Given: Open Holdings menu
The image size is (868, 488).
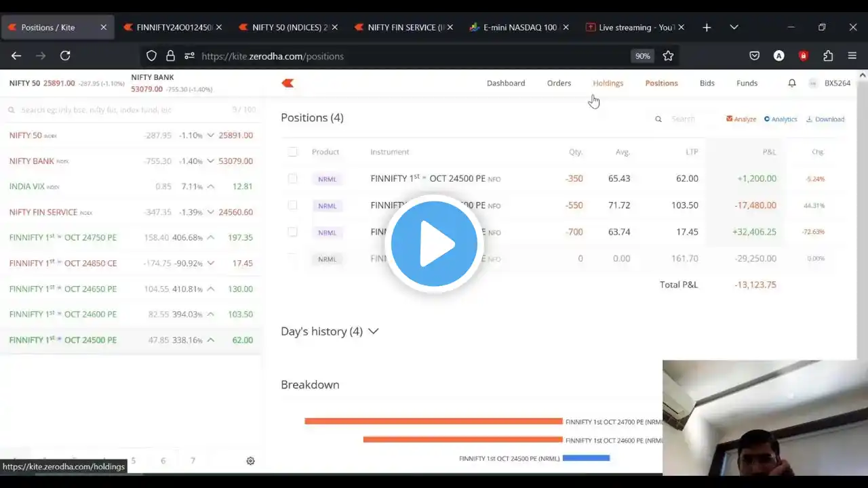Looking at the screenshot, I should coord(608,83).
